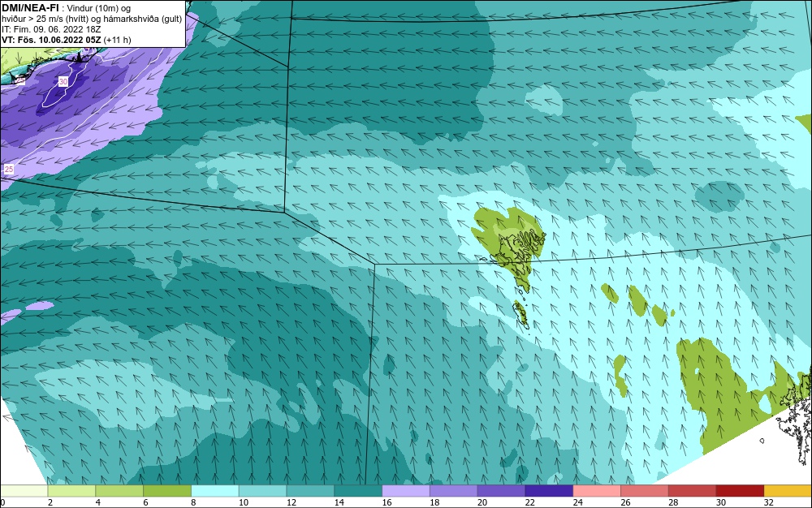Click legend tick label '14'

click(x=339, y=502)
